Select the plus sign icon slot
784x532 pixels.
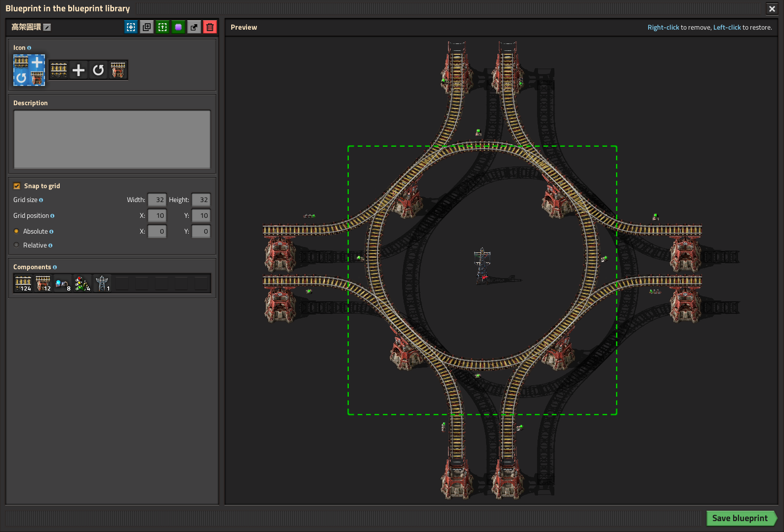coord(79,70)
